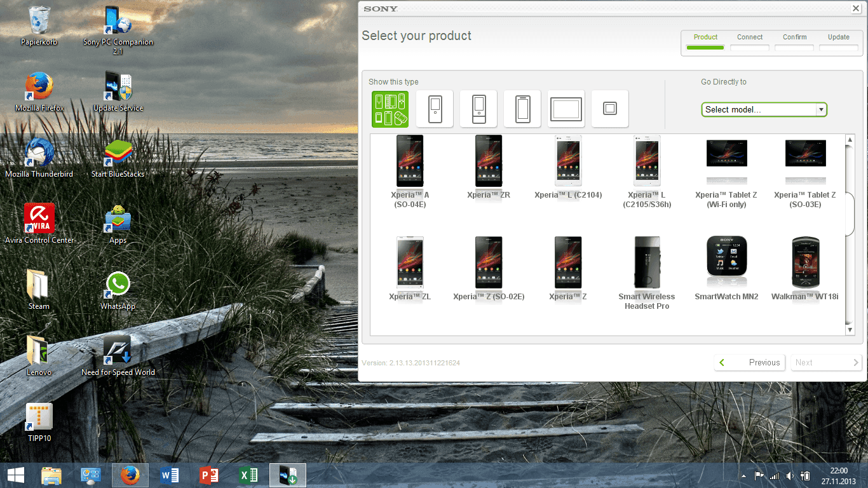Image resolution: width=868 pixels, height=488 pixels.
Task: Open the Select model dropdown
Action: (x=764, y=109)
